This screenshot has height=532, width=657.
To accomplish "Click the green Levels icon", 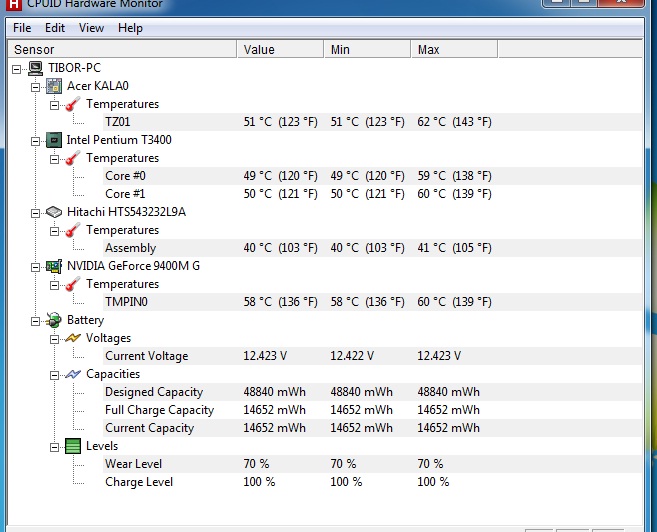I will pos(73,446).
